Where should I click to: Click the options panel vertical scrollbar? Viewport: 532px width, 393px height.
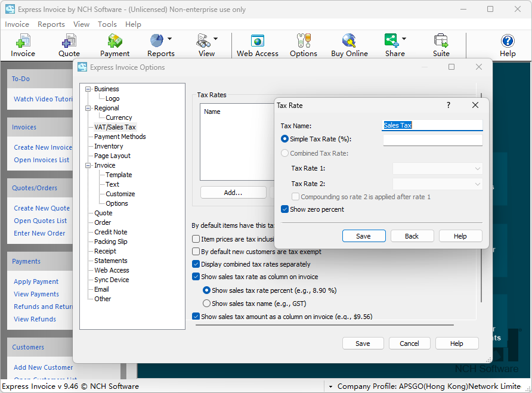coord(481,198)
